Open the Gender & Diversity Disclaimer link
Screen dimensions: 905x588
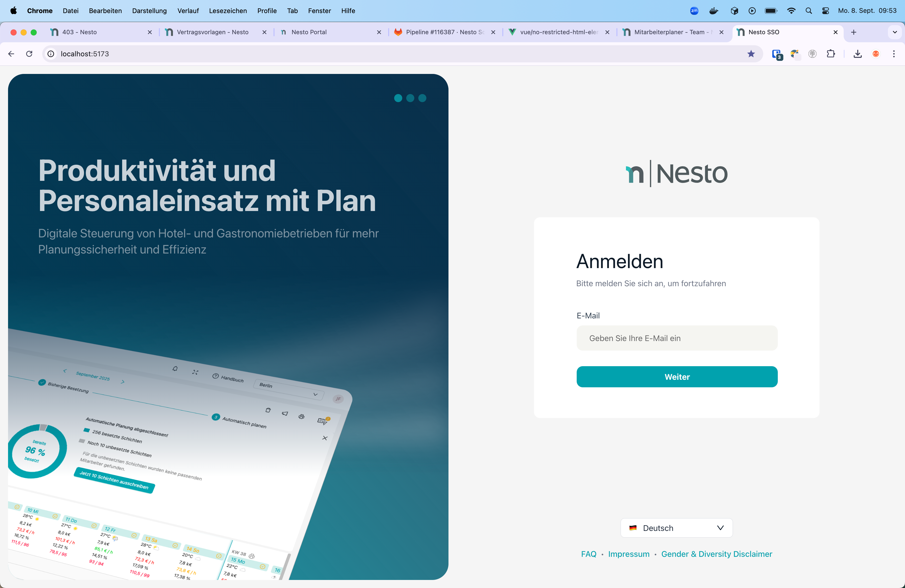pos(716,554)
